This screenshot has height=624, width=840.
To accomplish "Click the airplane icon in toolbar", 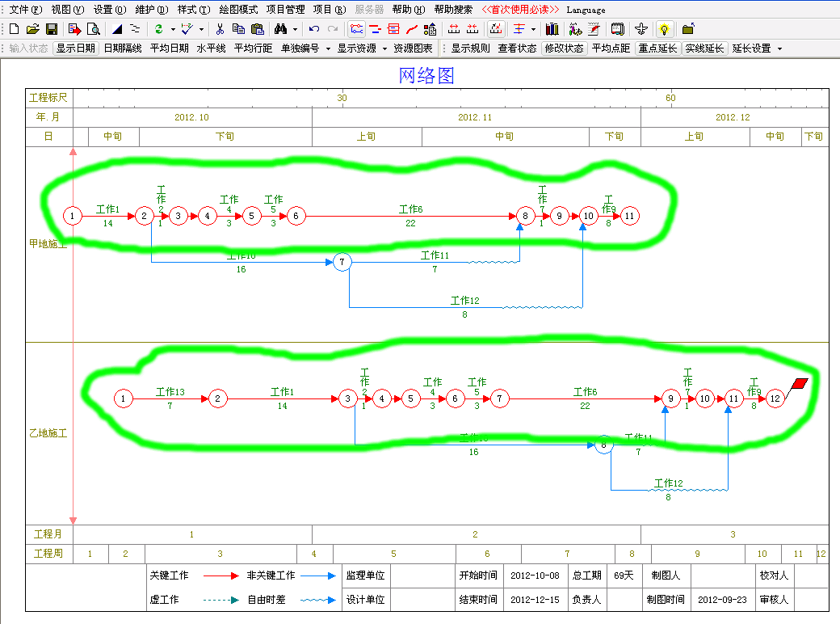I will (x=641, y=29).
